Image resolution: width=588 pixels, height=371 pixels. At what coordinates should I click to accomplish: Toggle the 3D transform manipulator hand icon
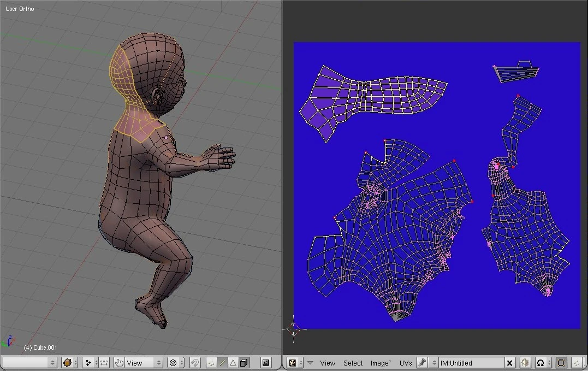click(x=119, y=363)
